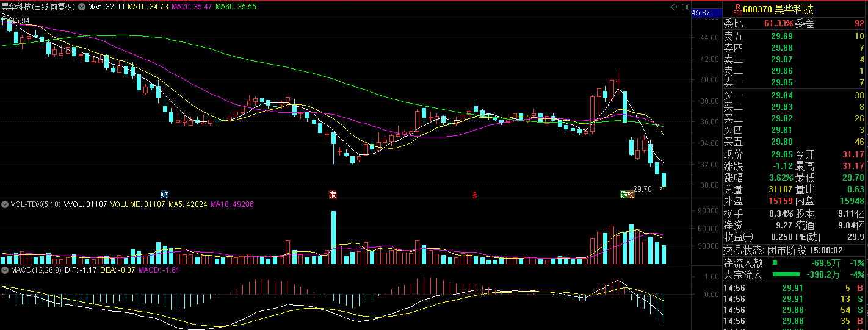Screen dimensions: 868x330
Task: Click the diamond icon above the chart
Action: (674, 7)
